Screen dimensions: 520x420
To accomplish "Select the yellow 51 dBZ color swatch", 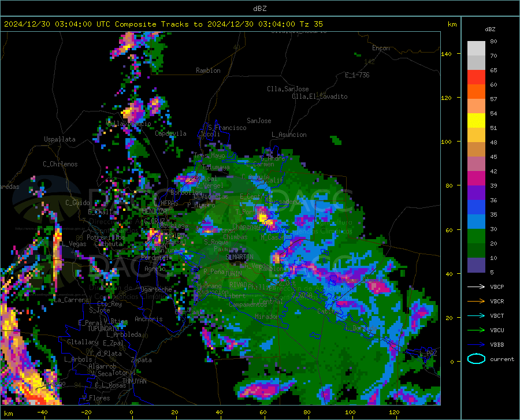I will (476, 121).
